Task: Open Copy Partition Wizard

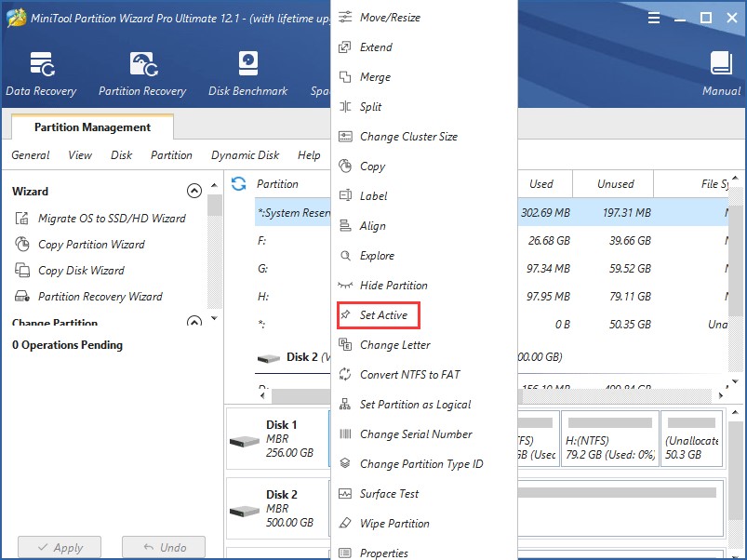Action: click(91, 245)
